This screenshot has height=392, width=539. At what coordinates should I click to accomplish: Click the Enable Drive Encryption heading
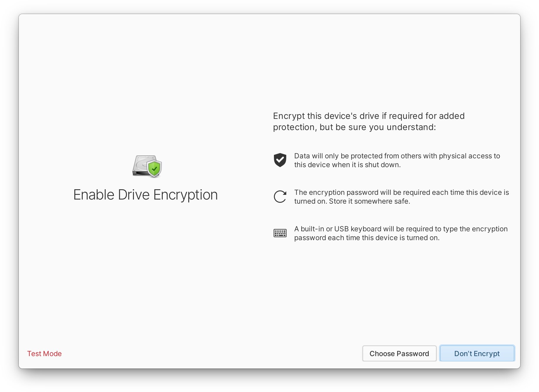pyautogui.click(x=145, y=195)
